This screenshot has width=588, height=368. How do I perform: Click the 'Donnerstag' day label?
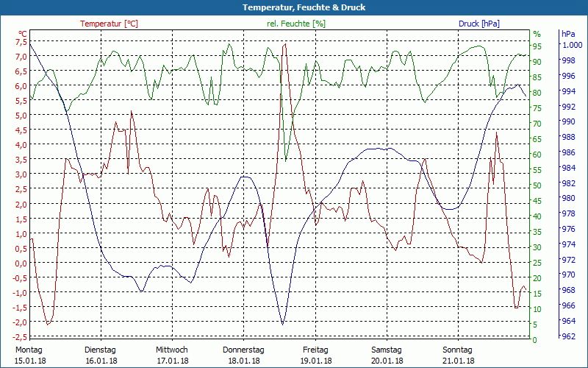pos(243,350)
